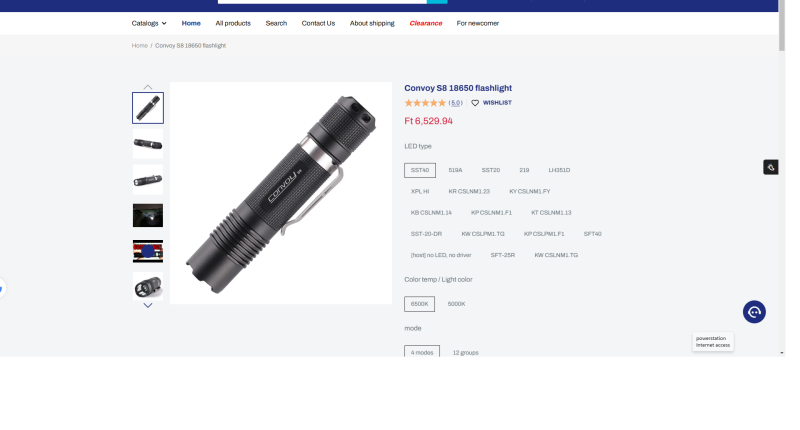Open the video thumbnail with play circle
800x430 pixels.
(x=148, y=251)
